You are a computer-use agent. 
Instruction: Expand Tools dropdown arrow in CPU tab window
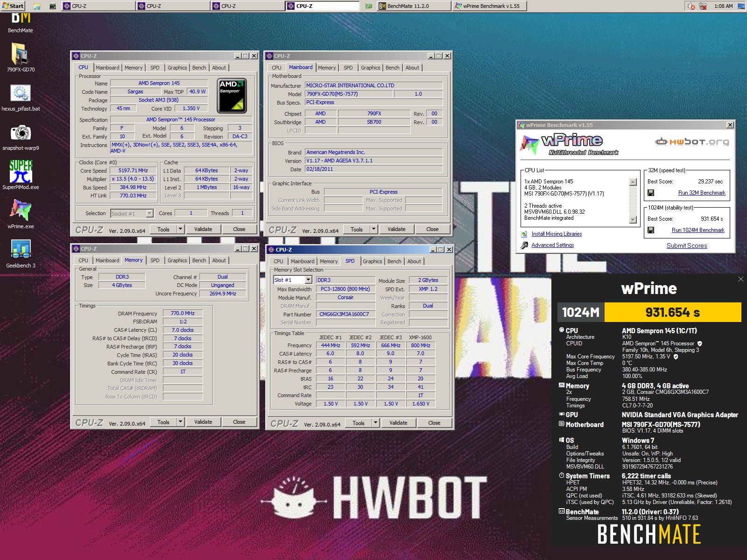(180, 229)
